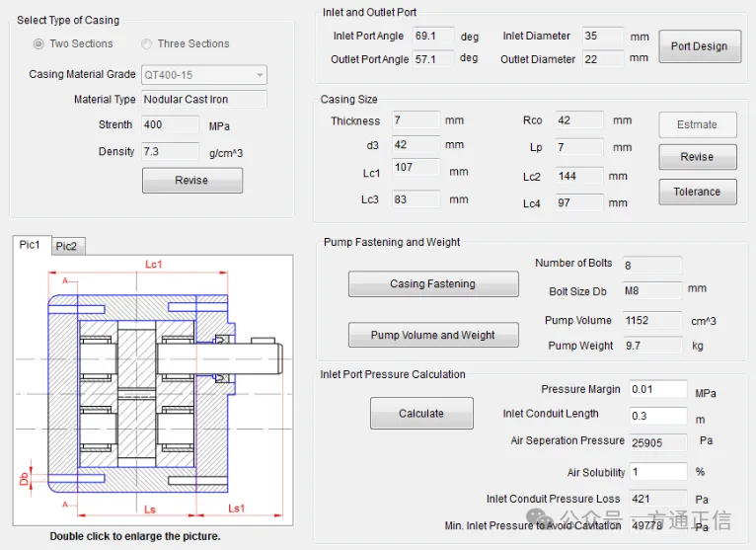Switch to the Pic2 tab
This screenshot has height=550, width=756.
67,246
